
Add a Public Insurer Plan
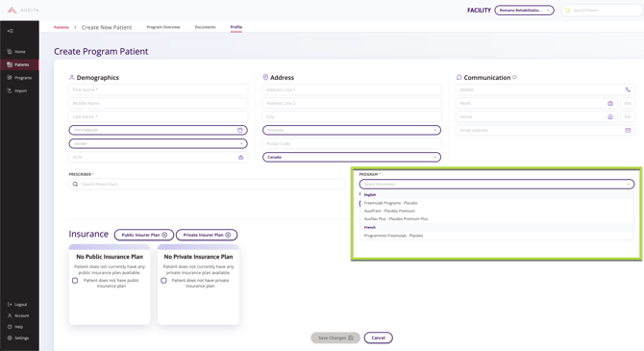point(144,235)
